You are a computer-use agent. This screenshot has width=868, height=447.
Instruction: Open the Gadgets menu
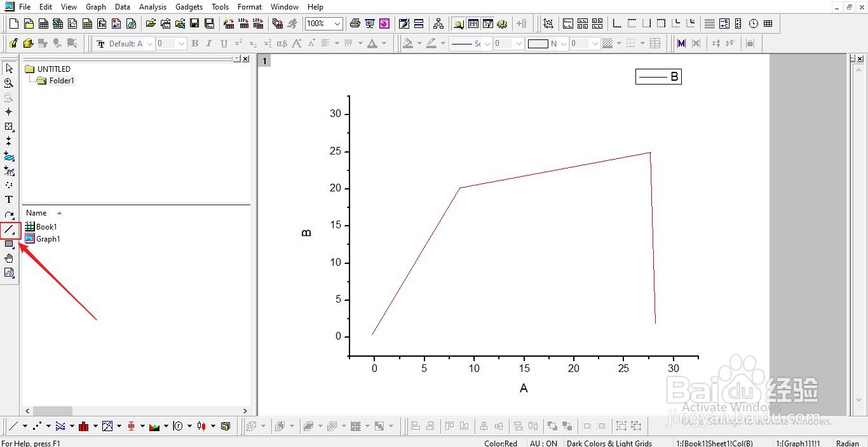[x=189, y=7]
